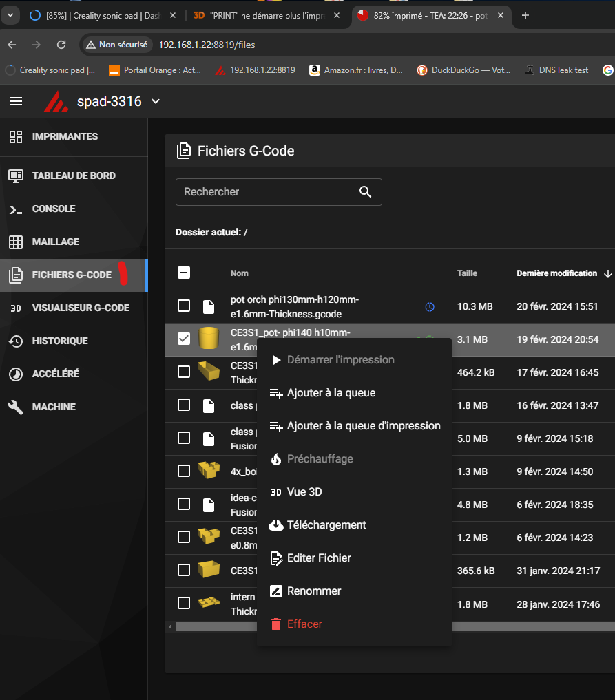615x700 pixels.
Task: Open Visualiseur G-Code page
Action: click(x=74, y=308)
